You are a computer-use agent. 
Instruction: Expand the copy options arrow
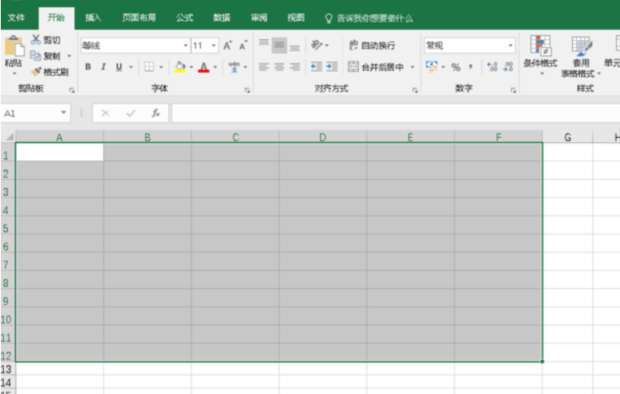coord(69,56)
